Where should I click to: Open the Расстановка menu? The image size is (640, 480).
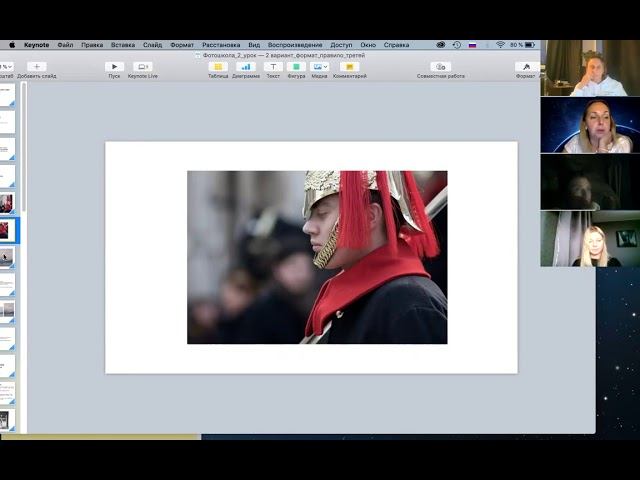[x=221, y=45]
